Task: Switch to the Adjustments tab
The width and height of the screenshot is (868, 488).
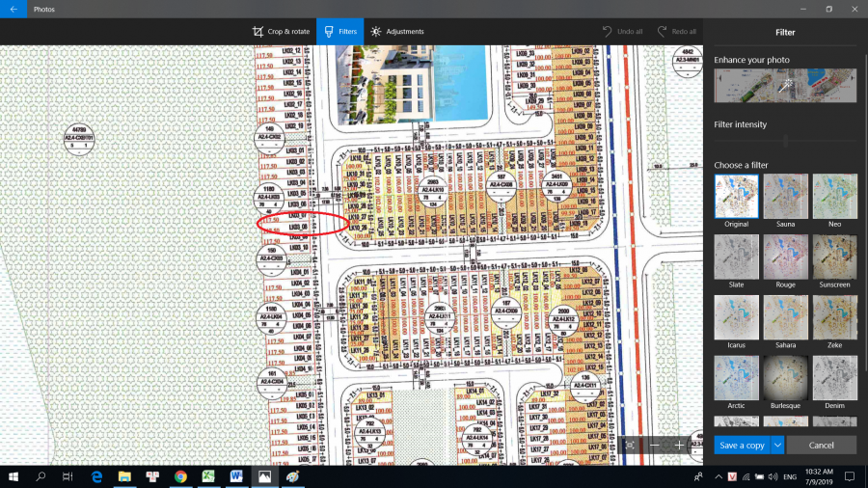Action: (396, 32)
